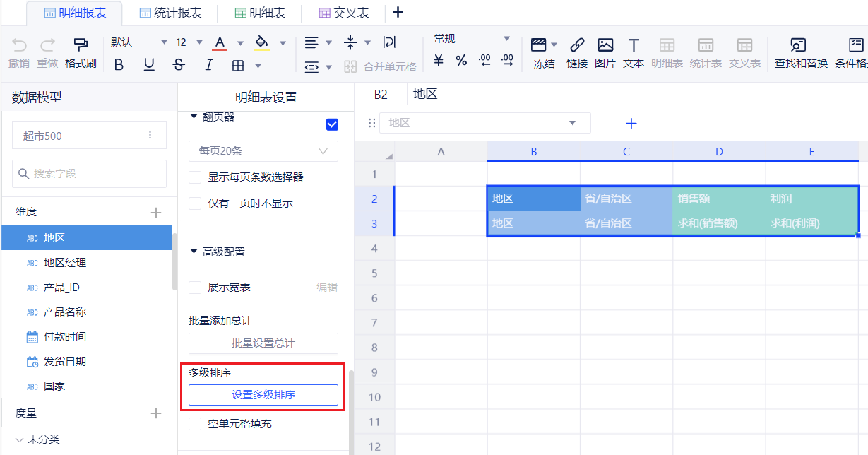The height and width of the screenshot is (455, 868).
Task: Switch to the 统计报表 tab
Action: 170,13
